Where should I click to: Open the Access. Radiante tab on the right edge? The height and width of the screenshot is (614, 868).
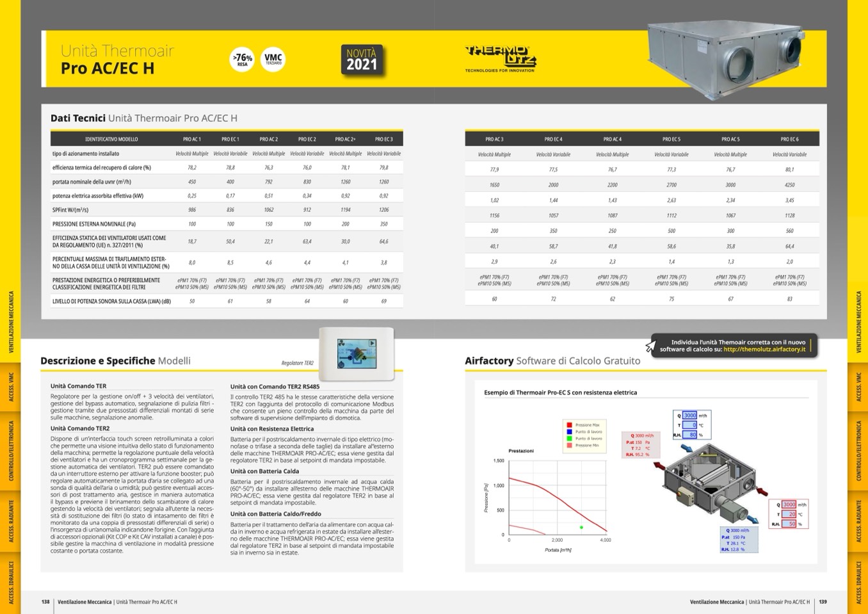click(858, 521)
